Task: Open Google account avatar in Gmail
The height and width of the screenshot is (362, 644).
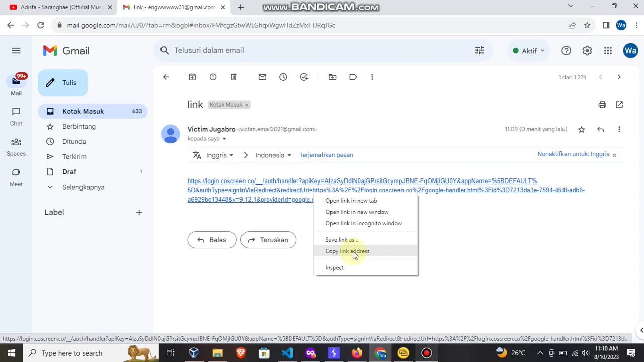Action: click(630, 50)
